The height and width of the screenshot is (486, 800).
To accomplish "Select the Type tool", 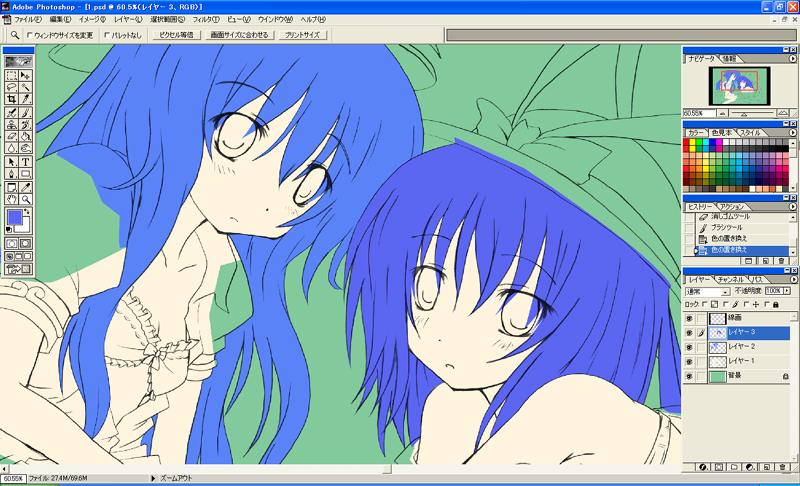I will click(25, 162).
